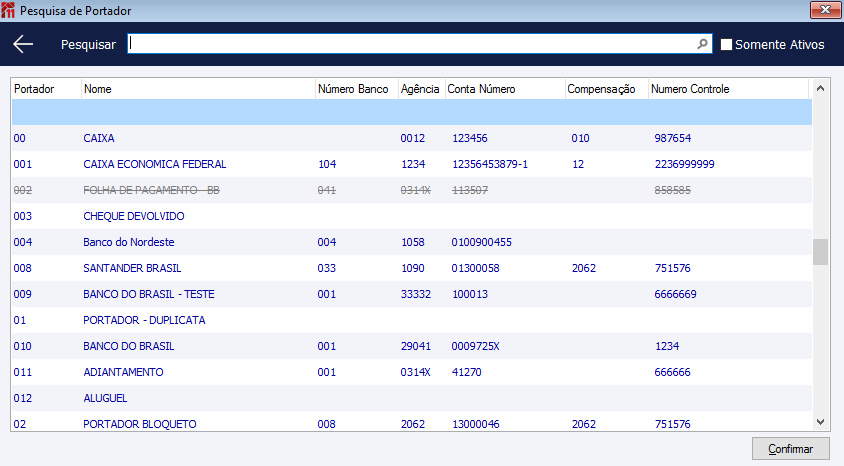Click portador code 009
The image size is (844, 466).
[x=23, y=294]
